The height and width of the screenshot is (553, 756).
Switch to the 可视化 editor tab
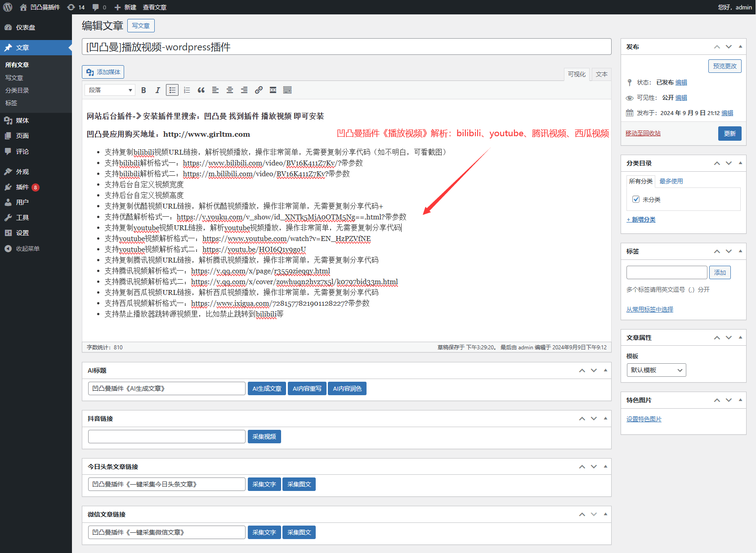coord(577,74)
